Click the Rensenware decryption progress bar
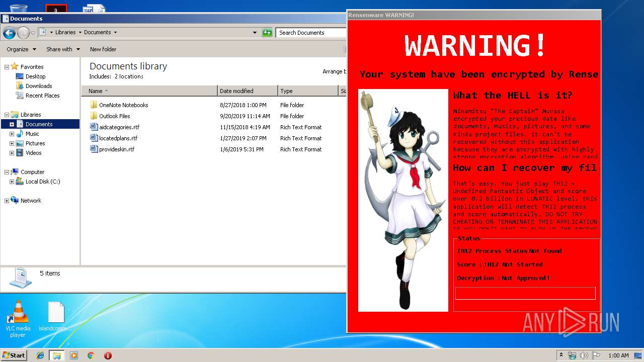The width and height of the screenshot is (644, 362). [x=525, y=293]
